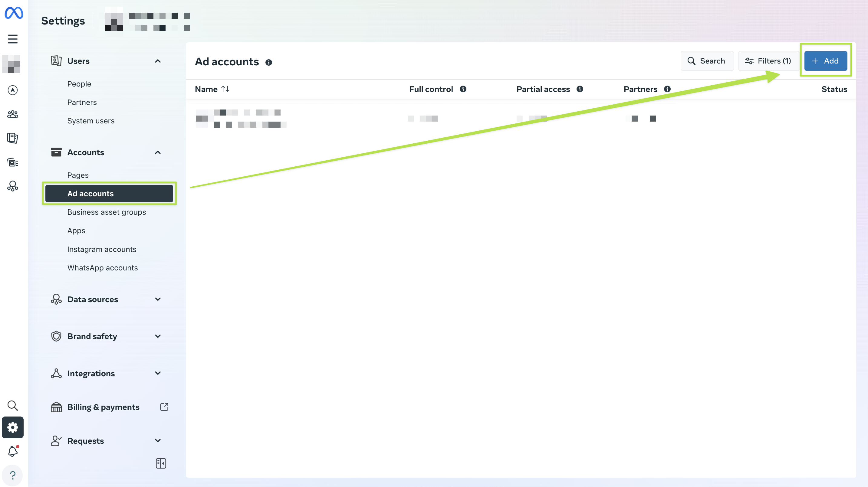
Task: Click the blue Add button
Action: (x=826, y=61)
